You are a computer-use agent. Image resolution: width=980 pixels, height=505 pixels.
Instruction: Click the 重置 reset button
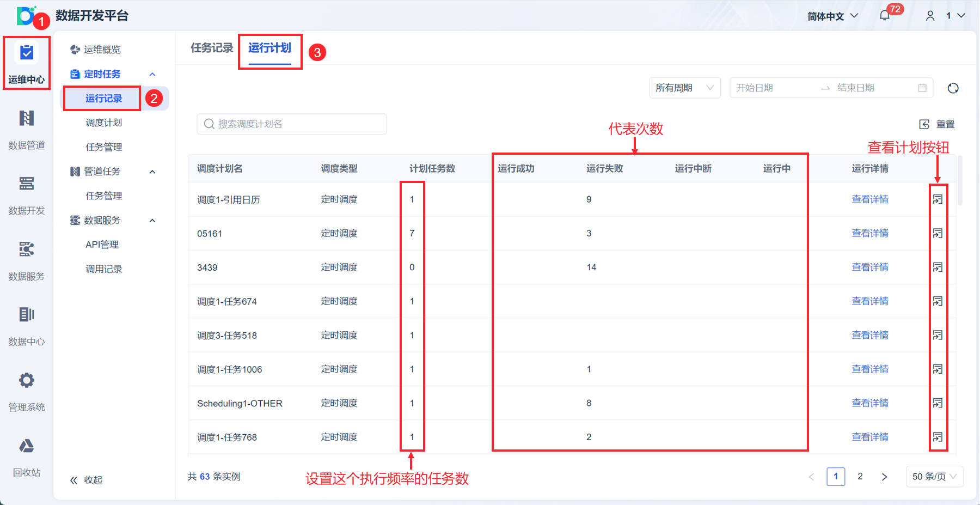click(937, 124)
